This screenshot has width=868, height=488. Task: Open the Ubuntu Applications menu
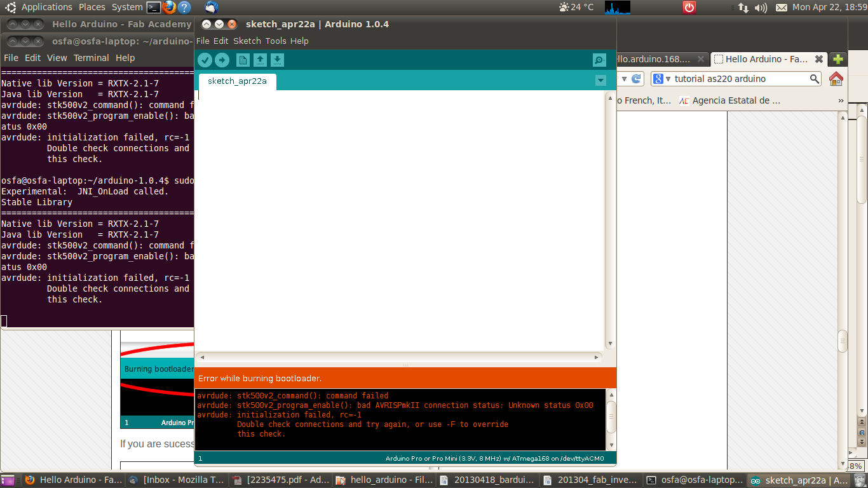(x=46, y=7)
